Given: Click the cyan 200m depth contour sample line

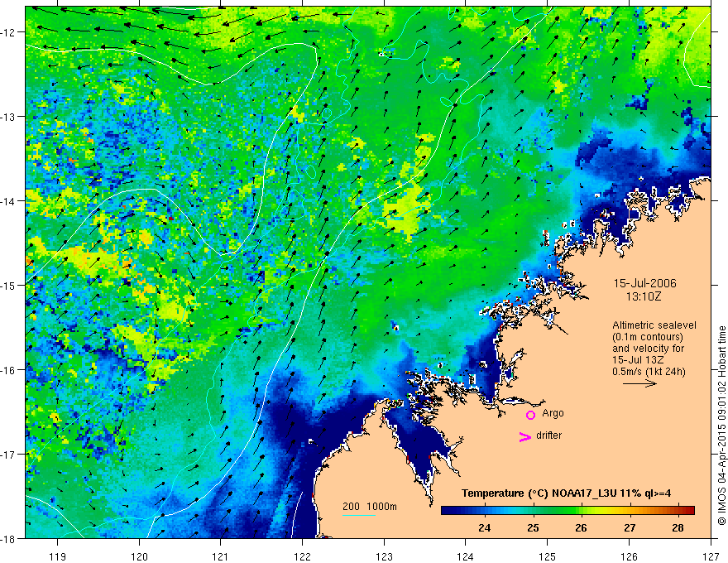Looking at the screenshot, I should (359, 515).
